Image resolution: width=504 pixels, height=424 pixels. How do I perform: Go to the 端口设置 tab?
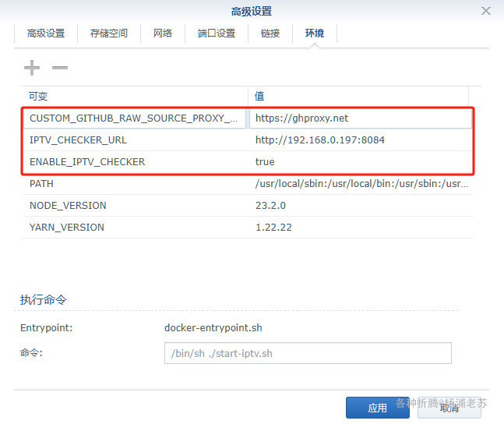coord(217,34)
